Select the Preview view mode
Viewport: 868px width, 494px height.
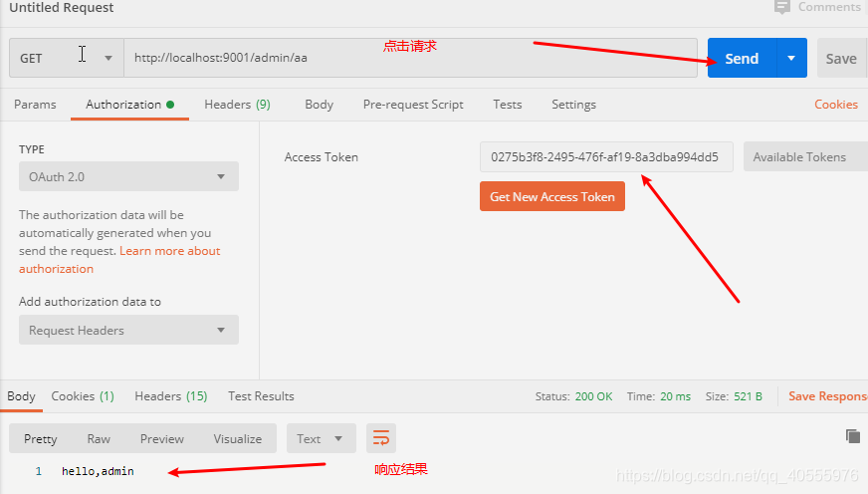(x=161, y=438)
